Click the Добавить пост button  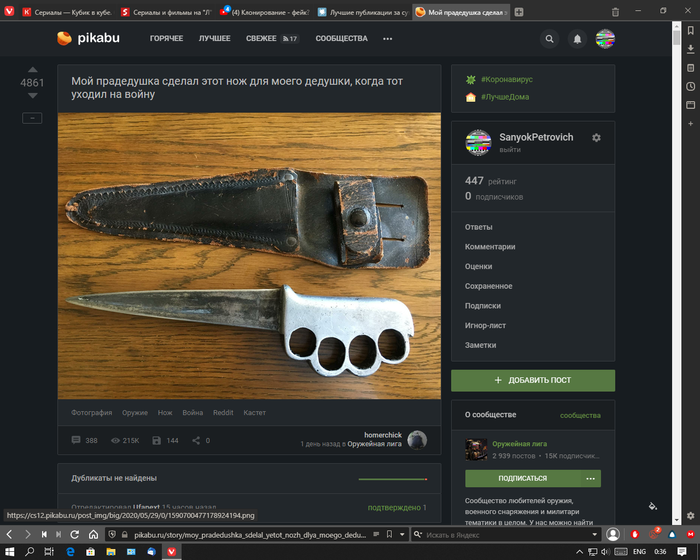[533, 380]
